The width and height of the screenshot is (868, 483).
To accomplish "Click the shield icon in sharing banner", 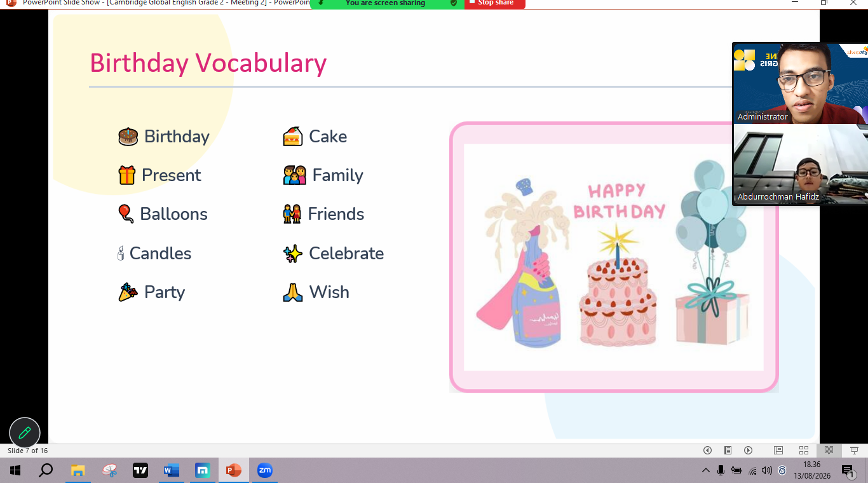I will pos(453,3).
